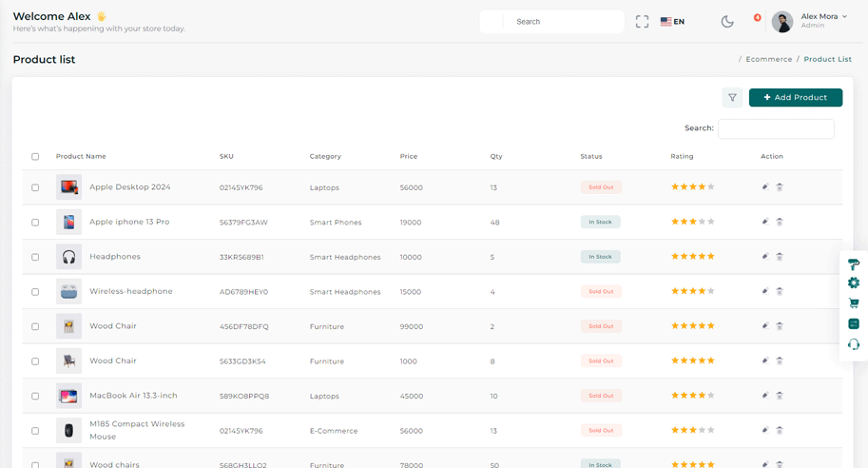
Task: Toggle dark mode with the moon icon
Action: coord(727,21)
